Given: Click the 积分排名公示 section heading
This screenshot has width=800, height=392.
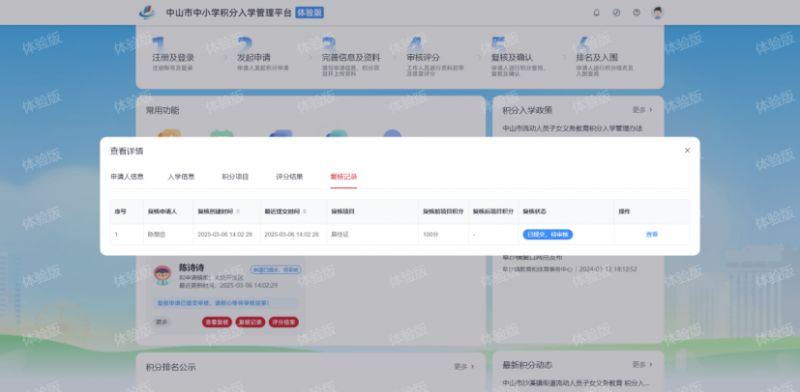Looking at the screenshot, I should coord(170,367).
